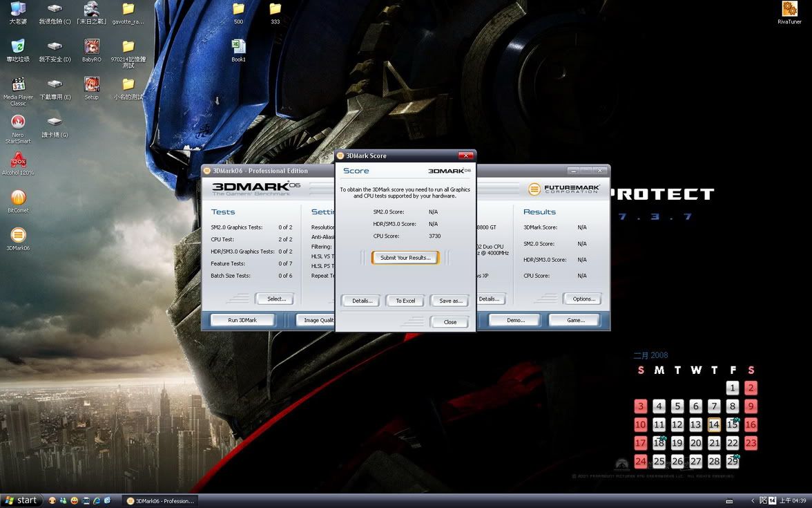Click Details in the 3DMark Score dialog

pyautogui.click(x=362, y=301)
